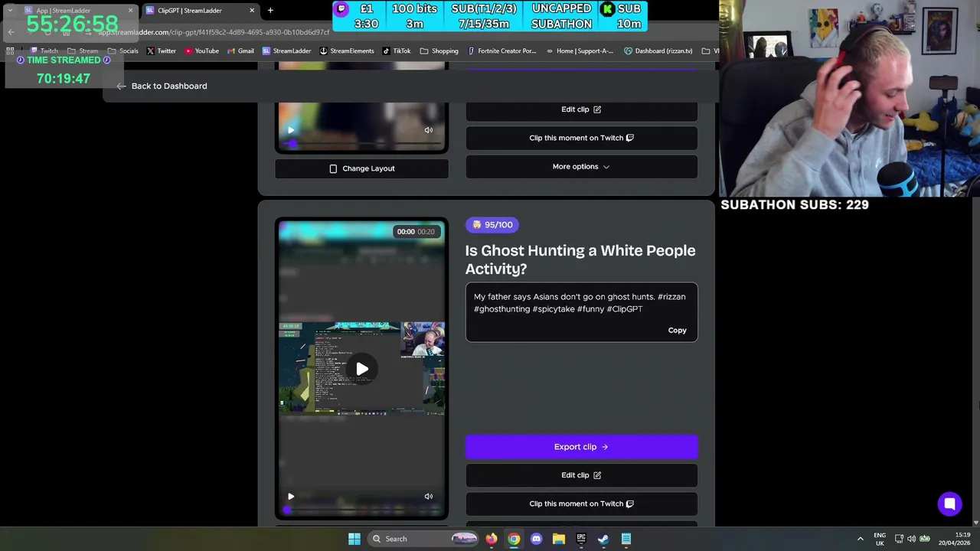Seek the Ghost Hunting clip's progress bar
Viewport: 980px width, 551px height.
tap(361, 510)
